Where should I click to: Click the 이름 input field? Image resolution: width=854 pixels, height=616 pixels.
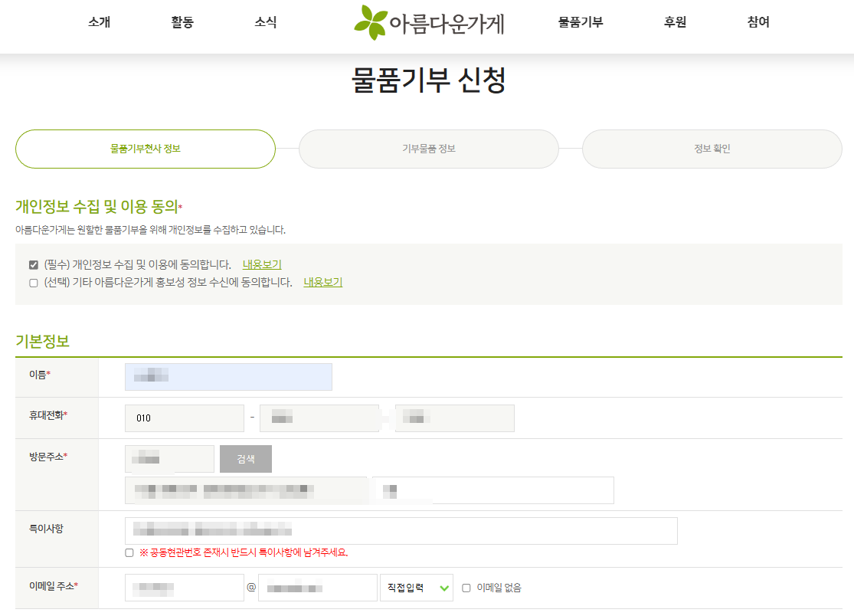tap(228, 377)
